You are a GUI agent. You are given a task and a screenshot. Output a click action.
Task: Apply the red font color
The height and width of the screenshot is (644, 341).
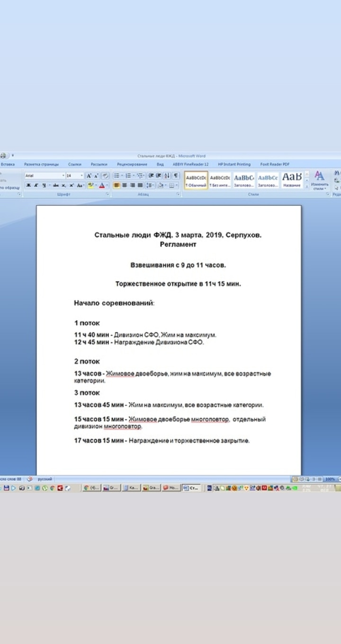[102, 185]
